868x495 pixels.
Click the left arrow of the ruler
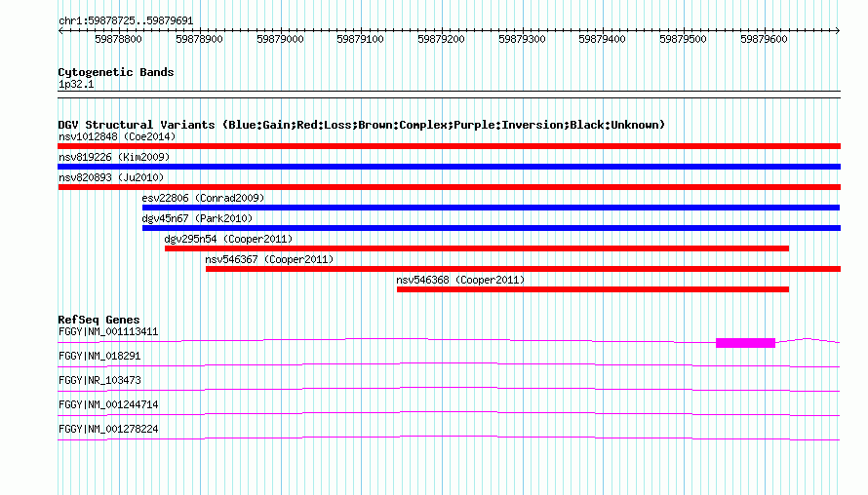[60, 30]
